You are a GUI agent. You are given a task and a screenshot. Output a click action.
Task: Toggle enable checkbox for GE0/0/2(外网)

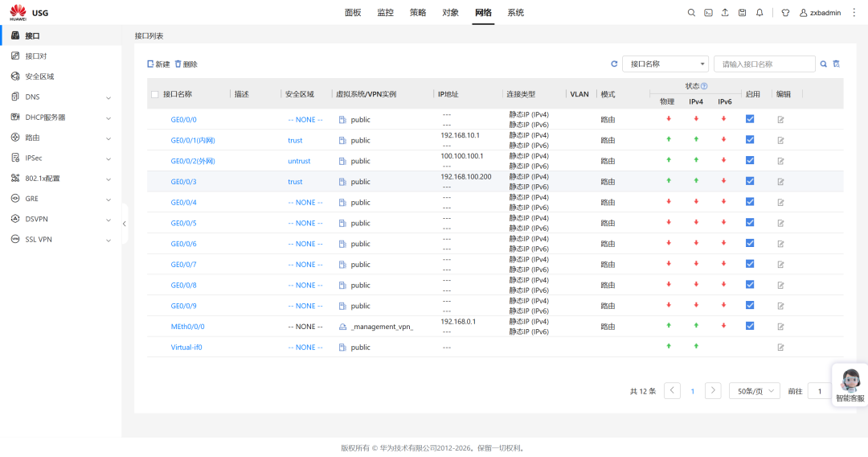pyautogui.click(x=750, y=161)
